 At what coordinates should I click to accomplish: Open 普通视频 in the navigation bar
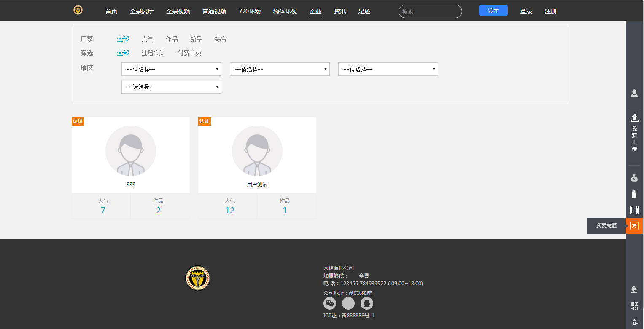214,11
